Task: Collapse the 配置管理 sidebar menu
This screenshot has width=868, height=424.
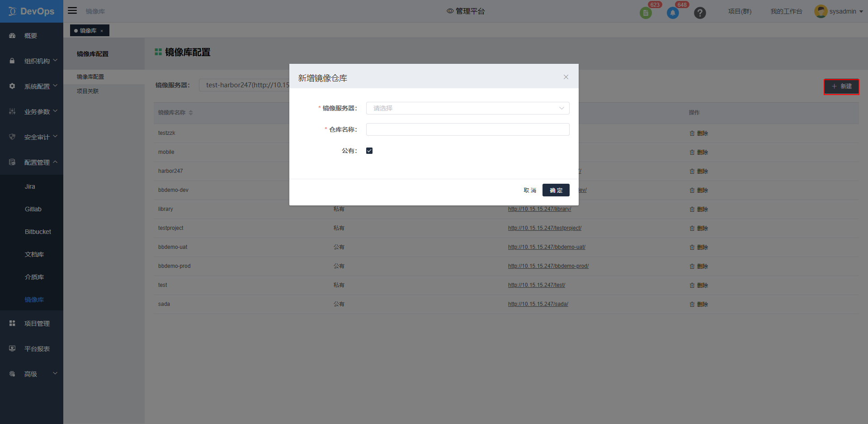Action: coord(32,162)
